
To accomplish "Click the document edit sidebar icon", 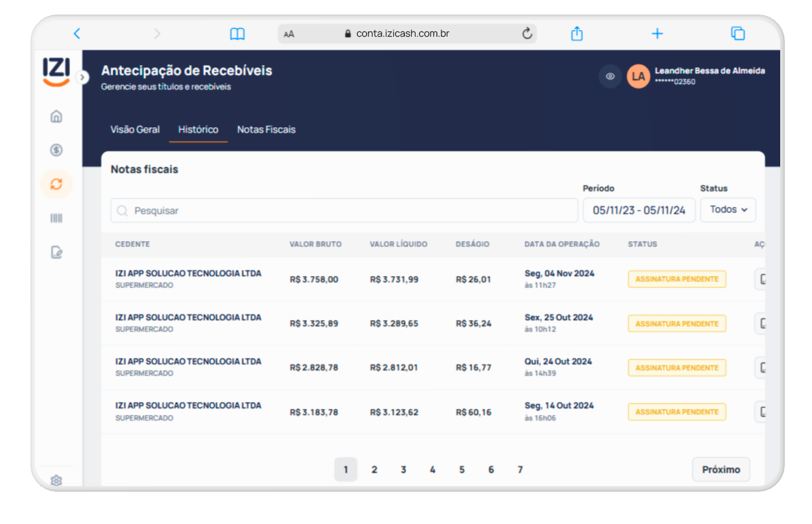I will click(56, 252).
